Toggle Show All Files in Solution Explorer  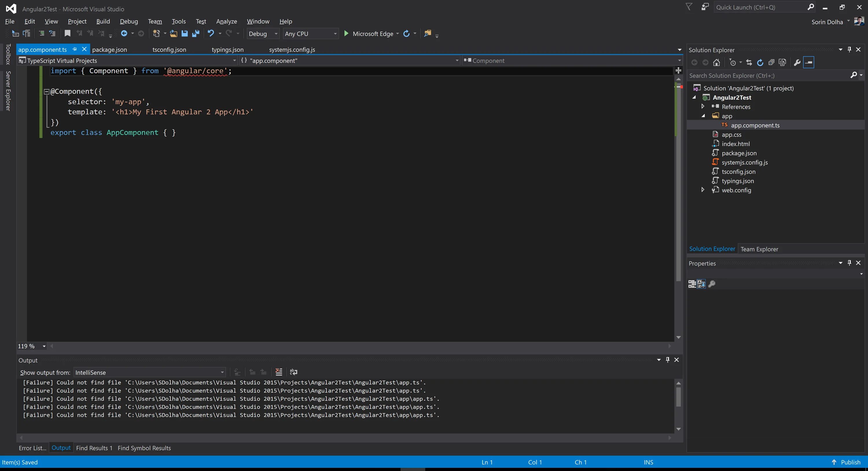[x=782, y=63]
